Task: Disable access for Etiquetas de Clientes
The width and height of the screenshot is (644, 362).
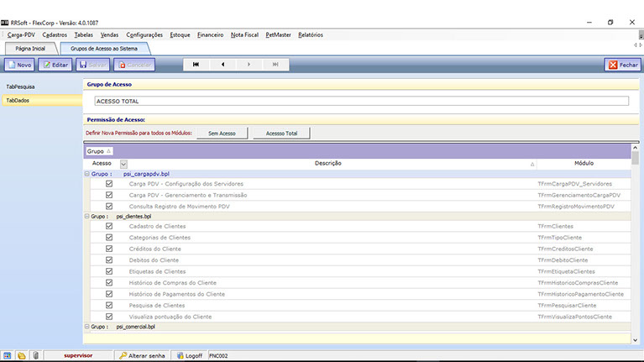Action: [x=108, y=271]
